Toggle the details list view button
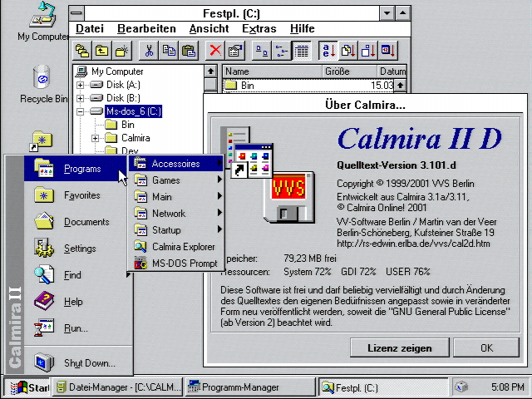Image resolution: width=532 pixels, height=399 pixels. (302, 51)
